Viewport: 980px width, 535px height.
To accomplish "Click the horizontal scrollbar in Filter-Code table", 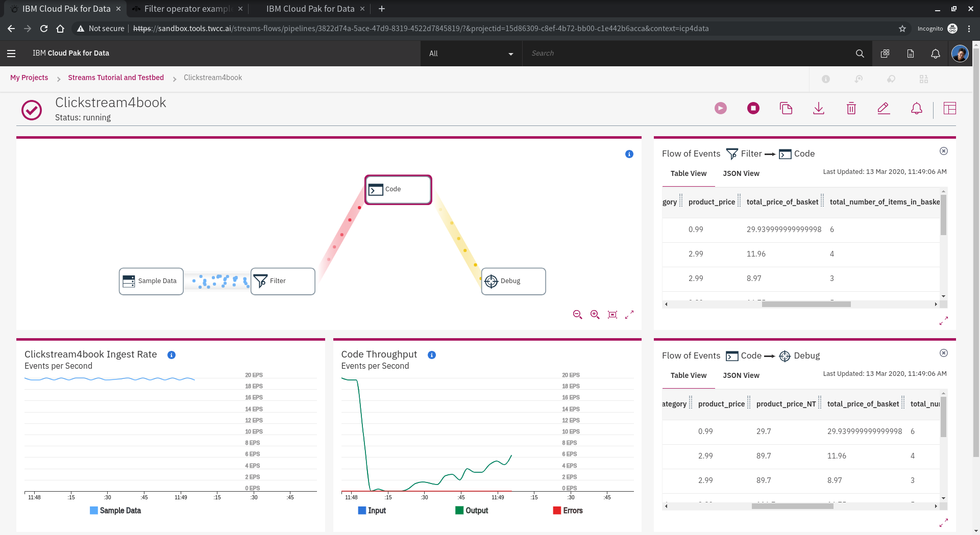I will point(806,304).
